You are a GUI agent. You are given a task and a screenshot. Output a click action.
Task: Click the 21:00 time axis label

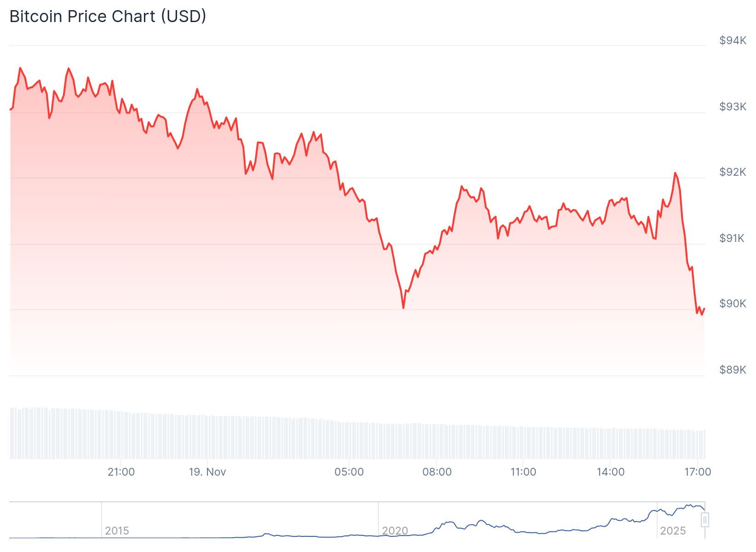(x=121, y=472)
